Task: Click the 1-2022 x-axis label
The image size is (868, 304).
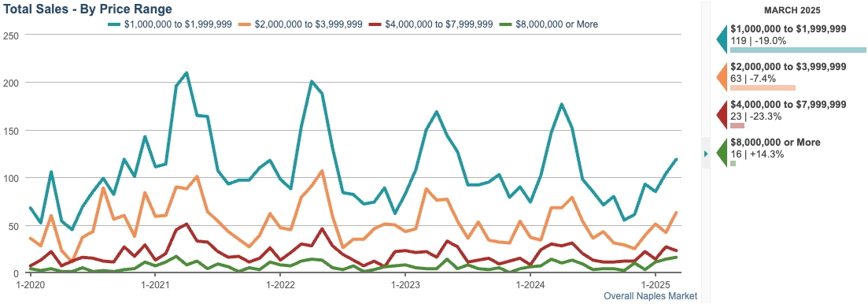Action: [280, 285]
